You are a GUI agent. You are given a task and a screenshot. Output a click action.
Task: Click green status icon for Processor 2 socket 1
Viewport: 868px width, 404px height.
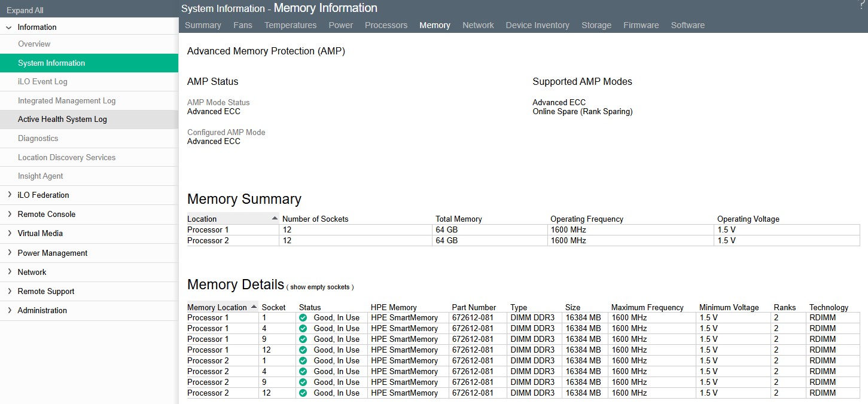coord(303,361)
